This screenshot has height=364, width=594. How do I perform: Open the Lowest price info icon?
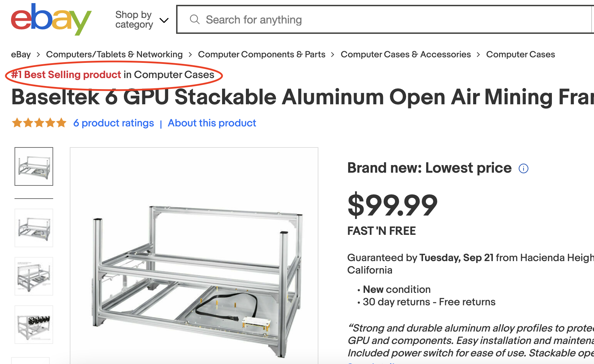click(524, 169)
